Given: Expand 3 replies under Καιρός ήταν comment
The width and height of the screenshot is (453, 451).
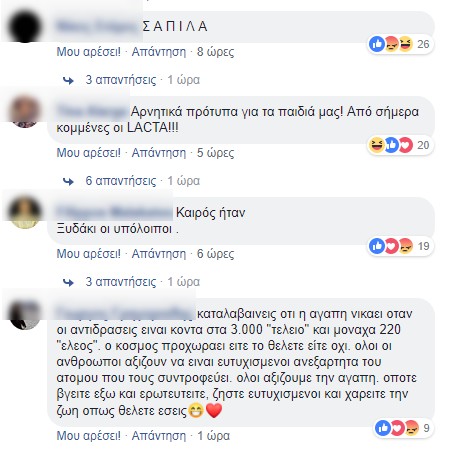Looking at the screenshot, I should (121, 282).
